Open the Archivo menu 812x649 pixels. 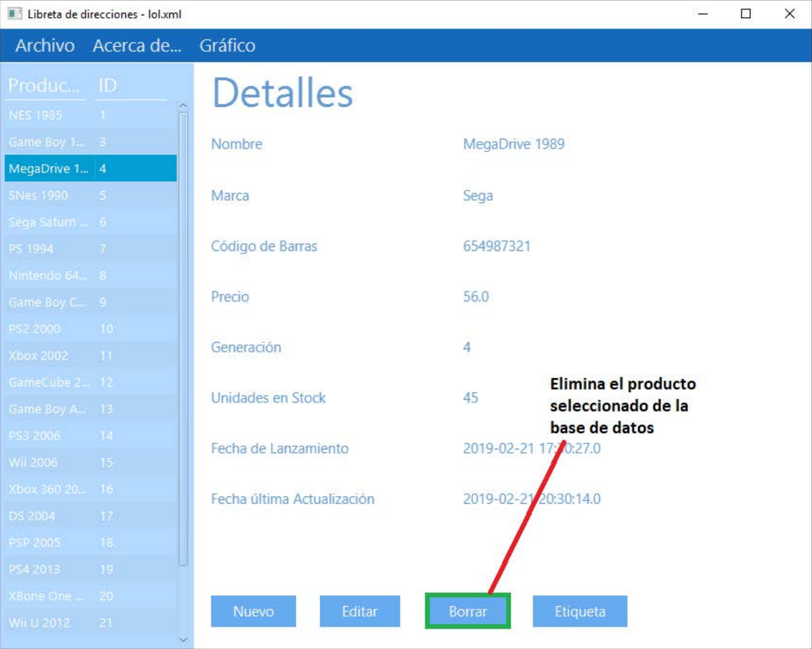(x=45, y=46)
